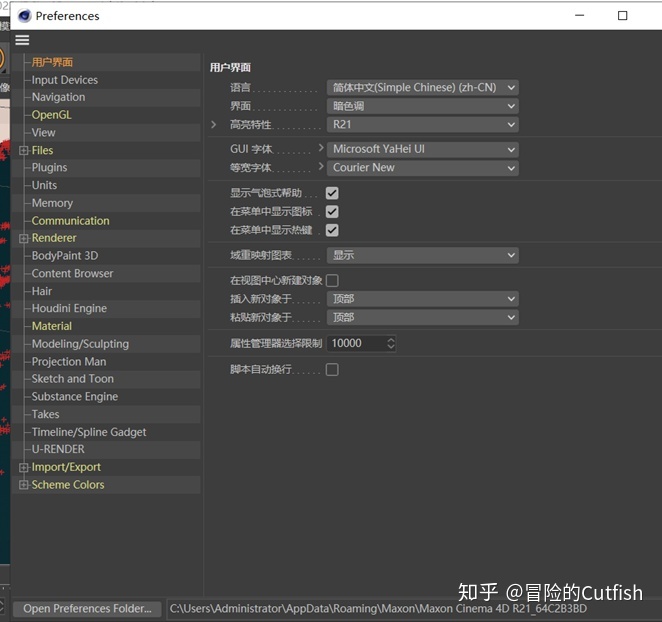Select the Communication category
662x622 pixels.
[x=71, y=221]
